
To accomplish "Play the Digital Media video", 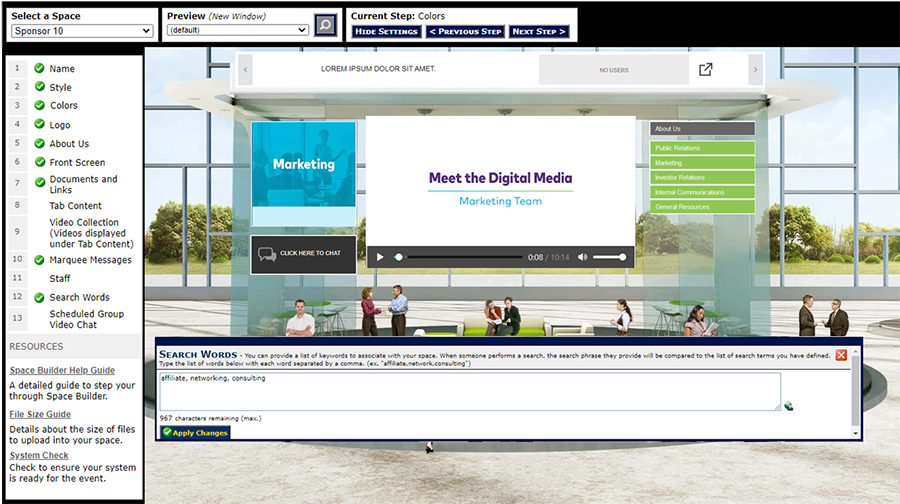I will click(x=380, y=257).
